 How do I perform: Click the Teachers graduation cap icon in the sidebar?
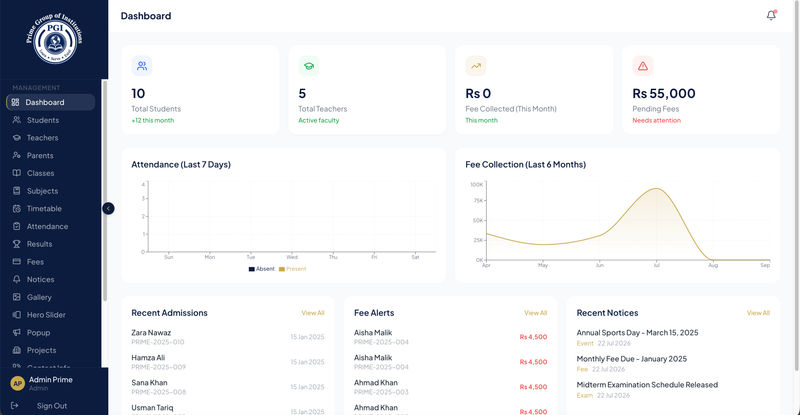pyautogui.click(x=17, y=138)
